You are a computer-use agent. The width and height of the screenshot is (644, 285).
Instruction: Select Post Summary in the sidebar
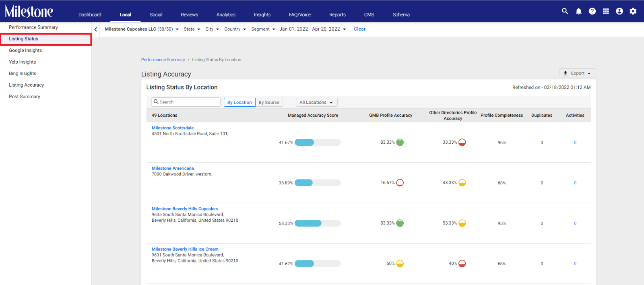25,97
